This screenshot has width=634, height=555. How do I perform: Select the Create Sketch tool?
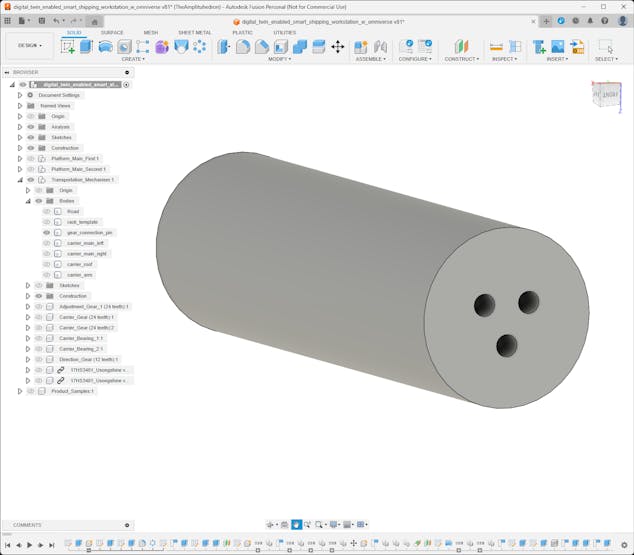[x=68, y=46]
